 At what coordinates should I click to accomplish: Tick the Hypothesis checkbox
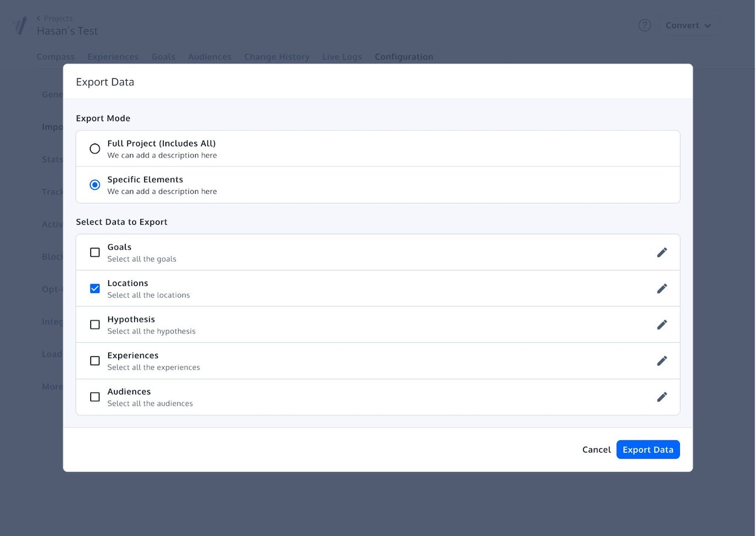(95, 325)
